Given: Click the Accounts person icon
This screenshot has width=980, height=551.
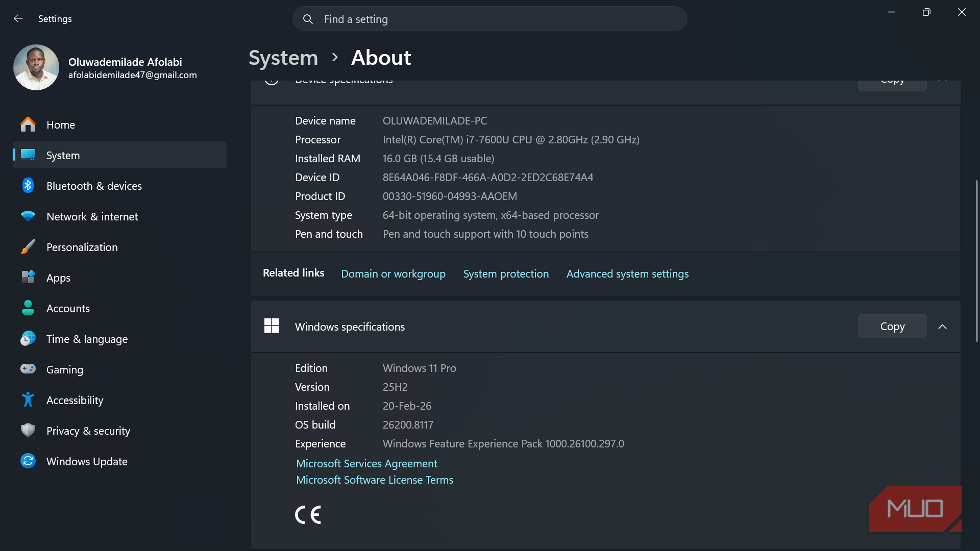Looking at the screenshot, I should [x=28, y=308].
